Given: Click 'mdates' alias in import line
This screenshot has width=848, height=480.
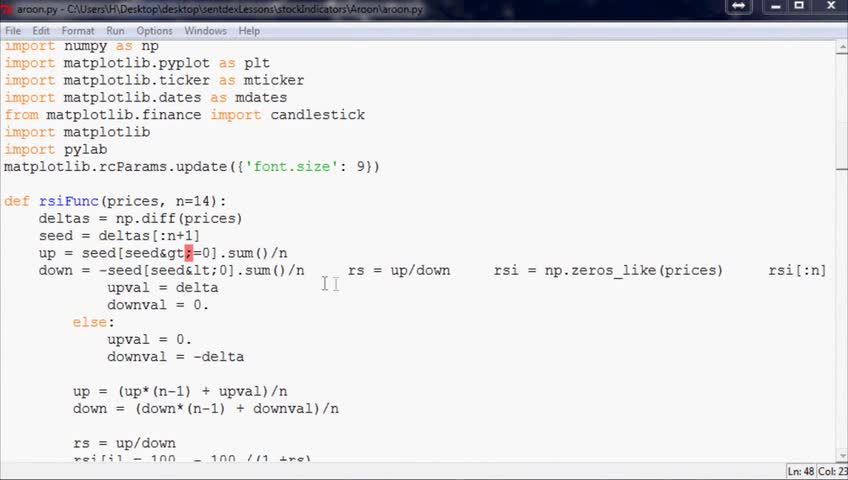Looking at the screenshot, I should click(x=261, y=98).
